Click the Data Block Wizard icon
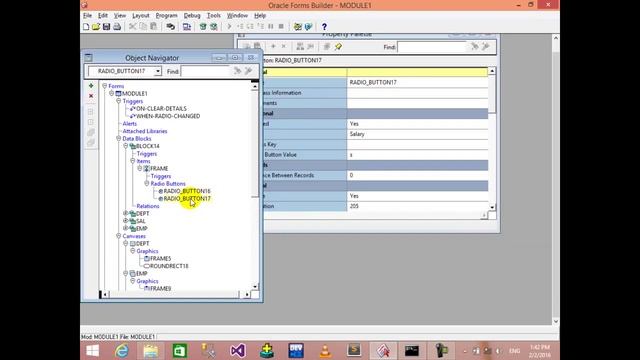 click(298, 27)
